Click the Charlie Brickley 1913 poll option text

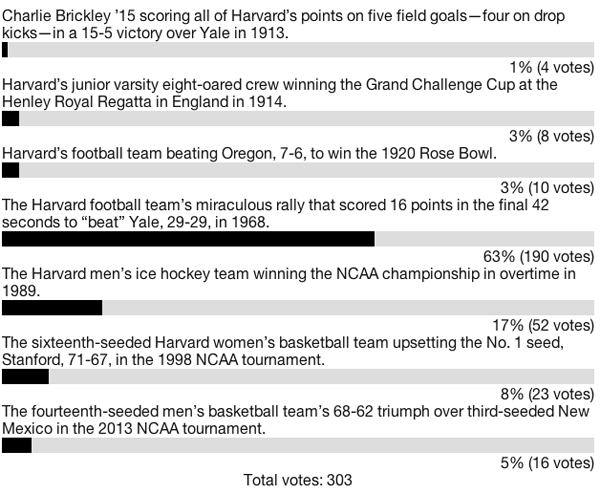point(283,24)
